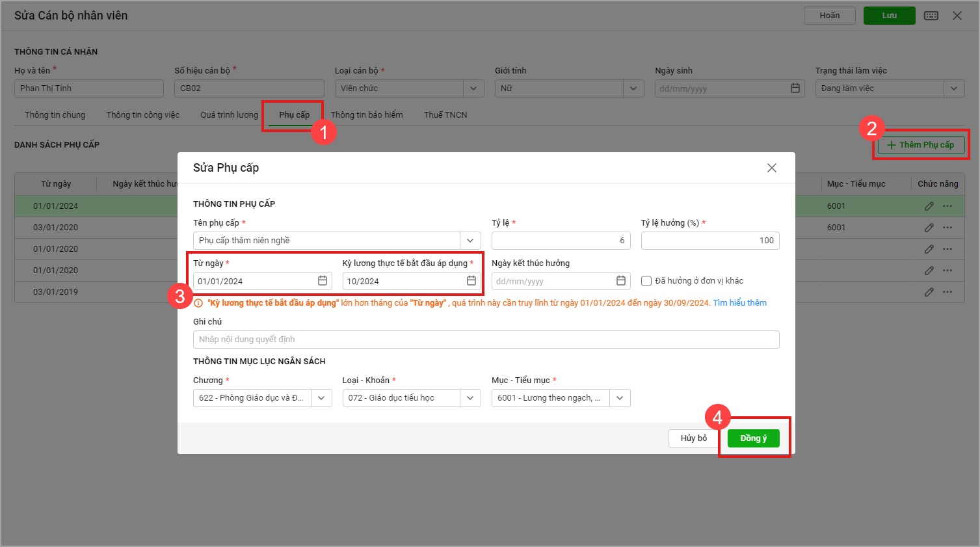This screenshot has height=547, width=980.
Task: Click Tỷ lệ input field
Action: 561,241
